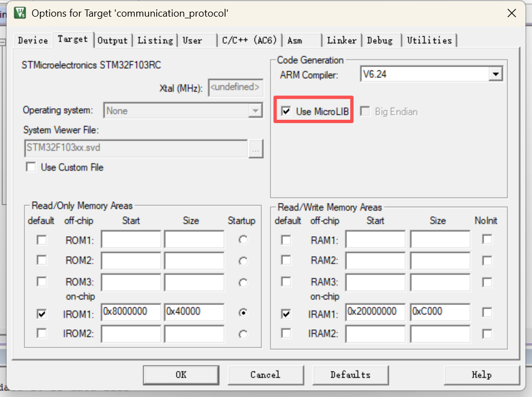
Task: Select the ROM2 Startup radio button
Action: click(243, 261)
